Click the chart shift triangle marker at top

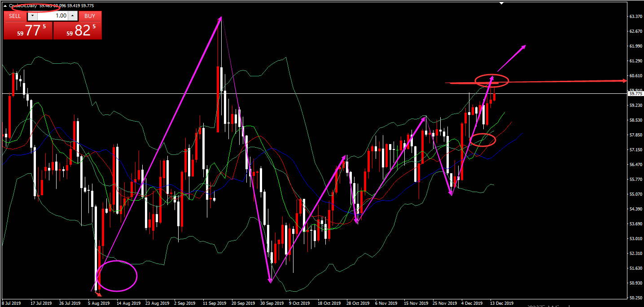502,3
